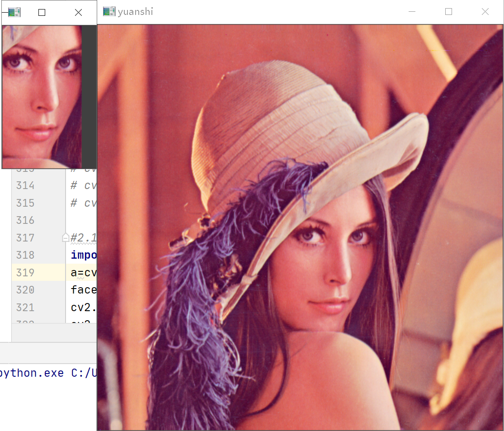Click the yuanshi window title text
This screenshot has width=504, height=431.
click(135, 12)
